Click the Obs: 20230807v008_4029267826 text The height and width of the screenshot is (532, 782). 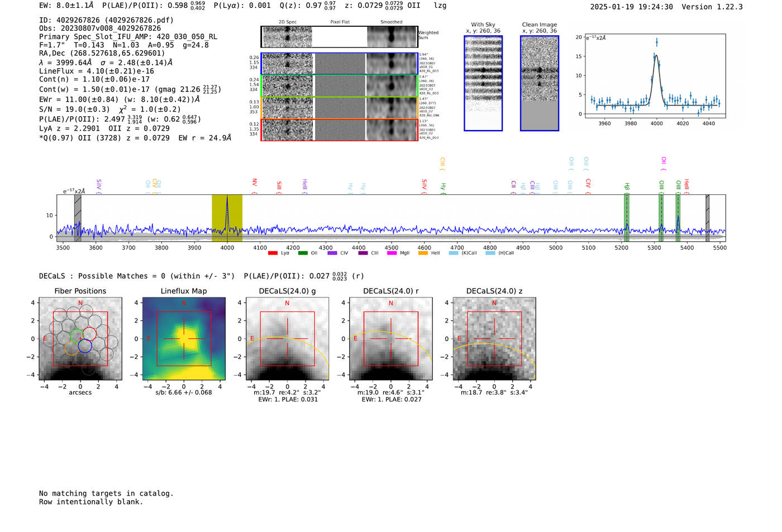[100, 28]
